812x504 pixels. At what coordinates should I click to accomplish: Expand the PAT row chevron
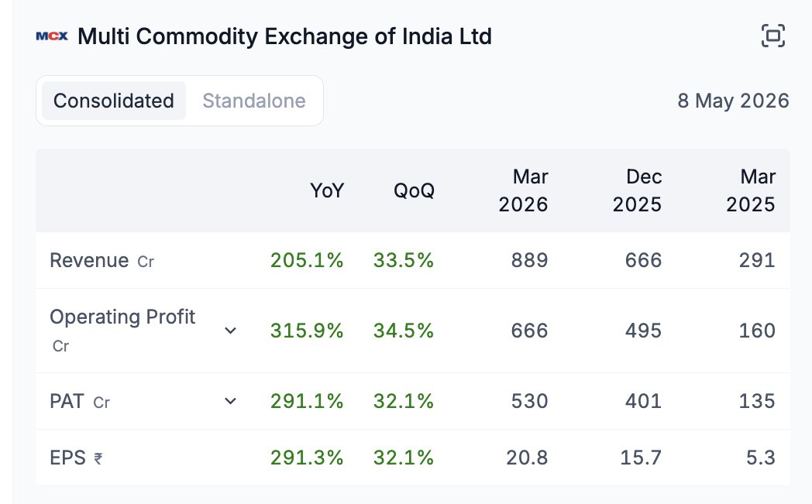[x=230, y=401]
